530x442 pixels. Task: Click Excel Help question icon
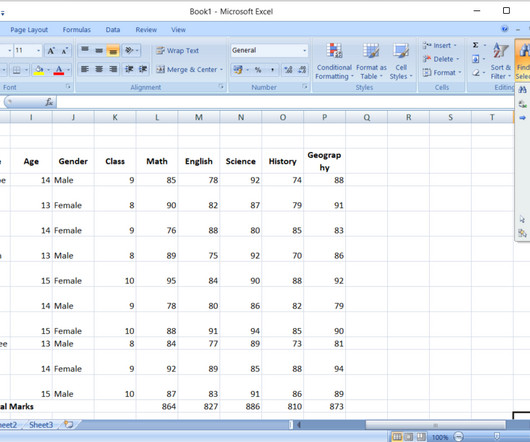click(505, 29)
